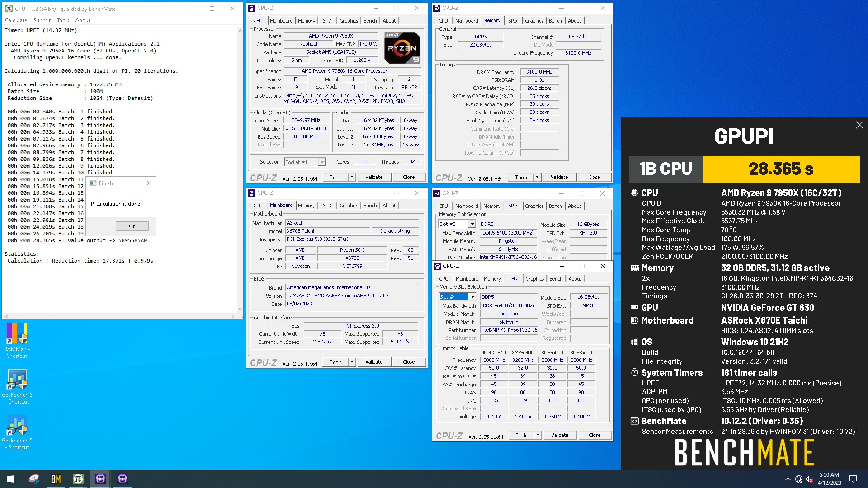868x488 pixels.
Task: Click Model field showing X670E Taichi
Action: (327, 231)
